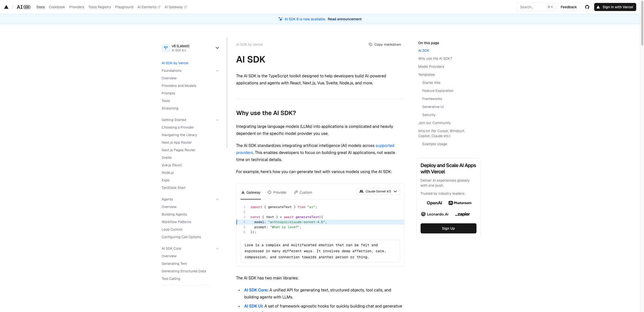Open Prompts sidebar page

(168, 93)
